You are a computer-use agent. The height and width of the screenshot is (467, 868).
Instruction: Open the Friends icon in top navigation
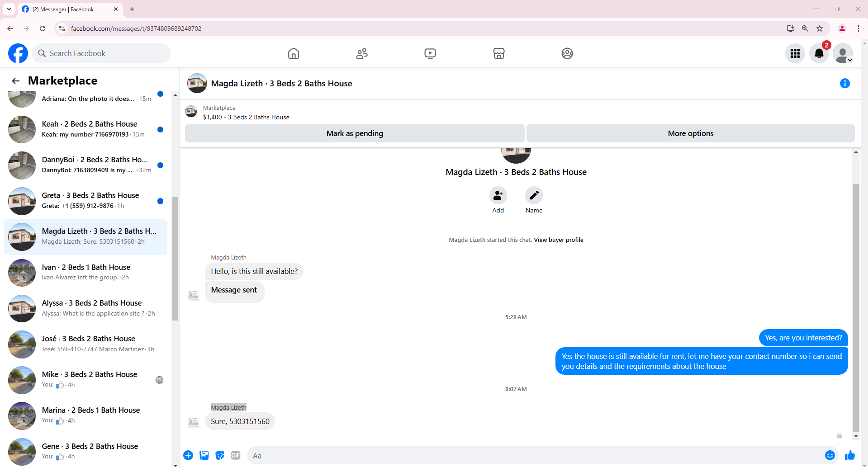click(362, 53)
